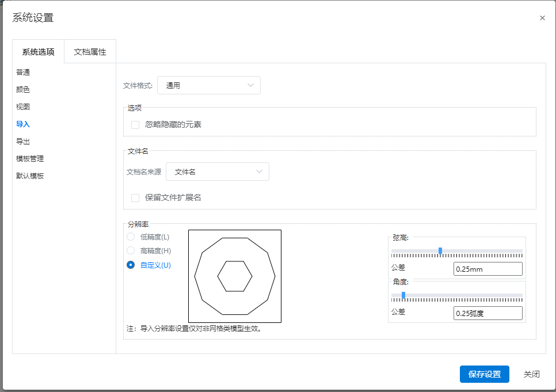The height and width of the screenshot is (392, 556).
Task: Close the 系统设置 dialog with X icon
Action: (542, 18)
